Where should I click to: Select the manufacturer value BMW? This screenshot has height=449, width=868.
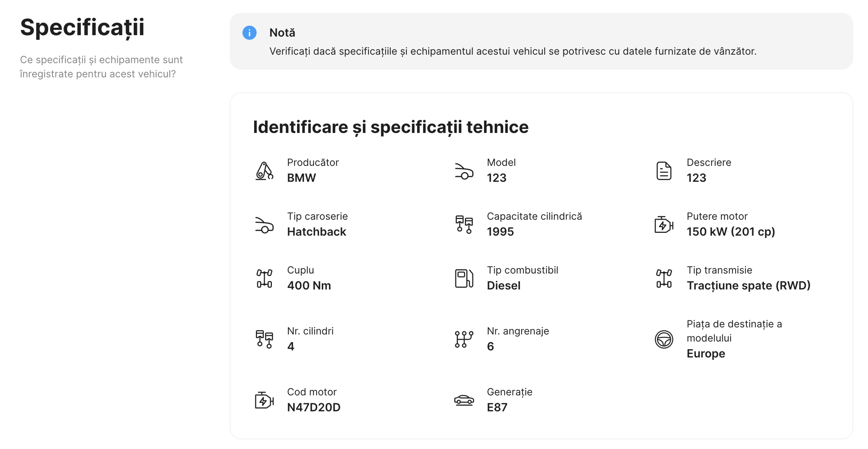click(x=301, y=178)
